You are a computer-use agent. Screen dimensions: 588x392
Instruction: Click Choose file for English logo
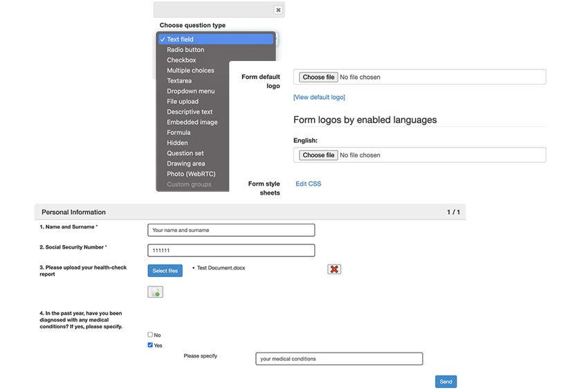coord(318,155)
